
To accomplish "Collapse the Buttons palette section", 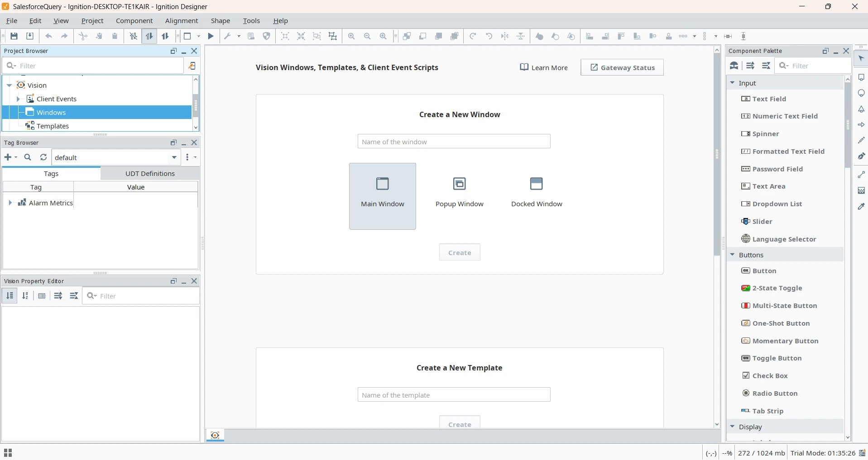I will click(733, 255).
